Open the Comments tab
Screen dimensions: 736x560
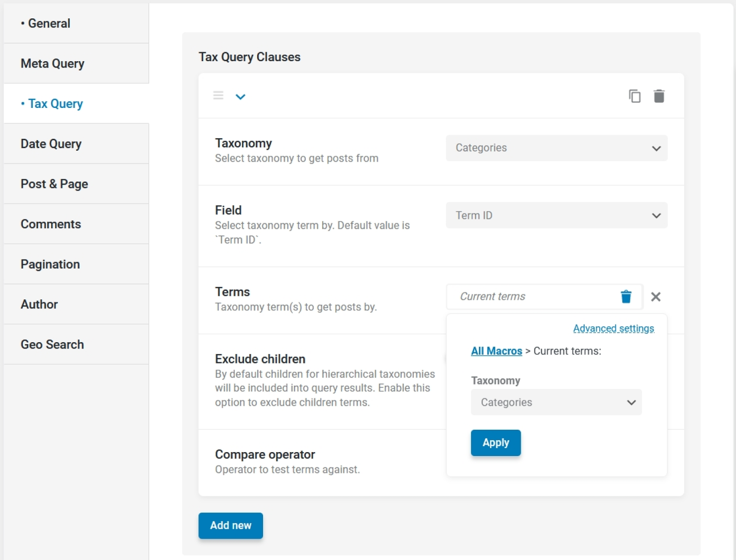click(x=76, y=224)
